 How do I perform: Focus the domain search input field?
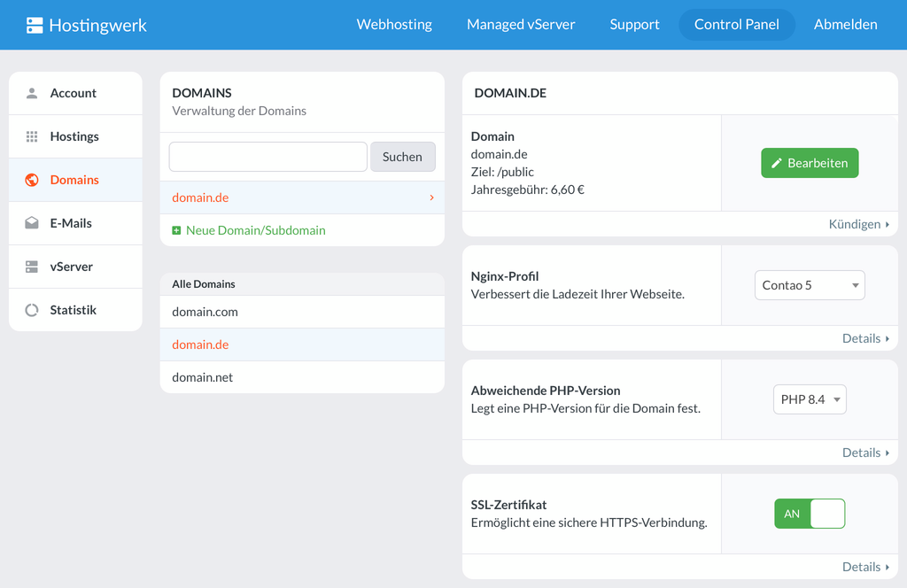[267, 157]
